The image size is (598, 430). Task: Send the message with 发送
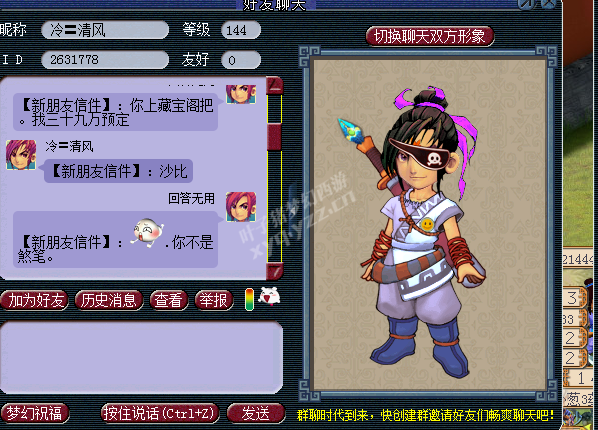256,413
